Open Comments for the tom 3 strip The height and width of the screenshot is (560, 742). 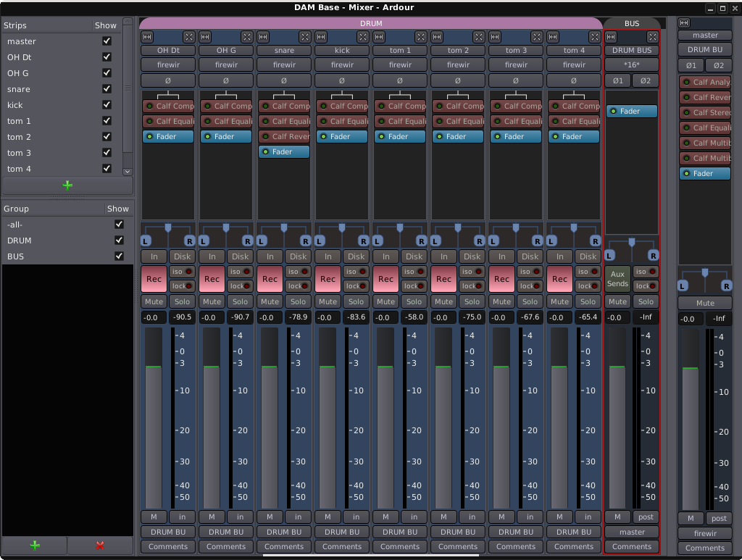516,547
